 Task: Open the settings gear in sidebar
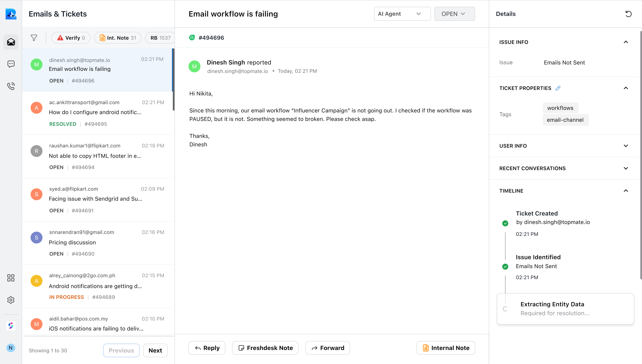pyautogui.click(x=11, y=300)
